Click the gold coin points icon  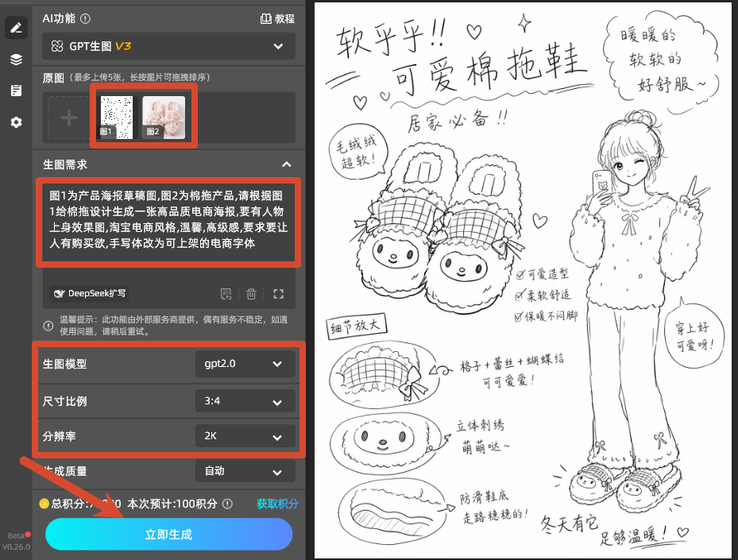44,504
